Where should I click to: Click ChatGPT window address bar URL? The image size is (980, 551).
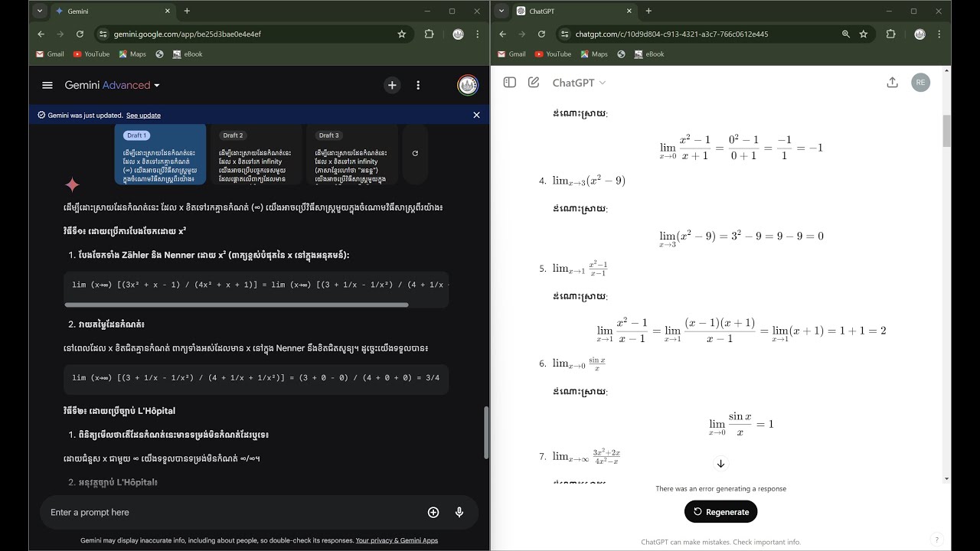[671, 34]
